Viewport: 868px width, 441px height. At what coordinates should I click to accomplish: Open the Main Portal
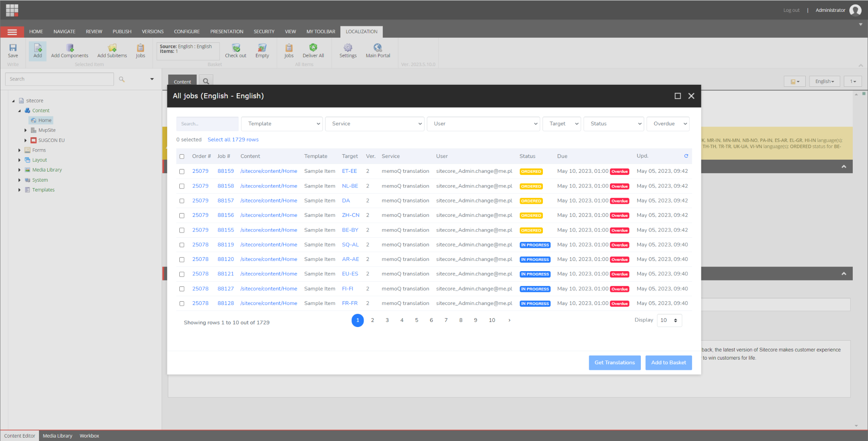[x=378, y=48]
